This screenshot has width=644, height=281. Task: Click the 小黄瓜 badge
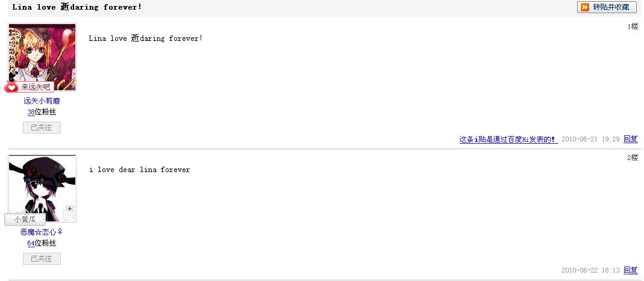pyautogui.click(x=25, y=220)
